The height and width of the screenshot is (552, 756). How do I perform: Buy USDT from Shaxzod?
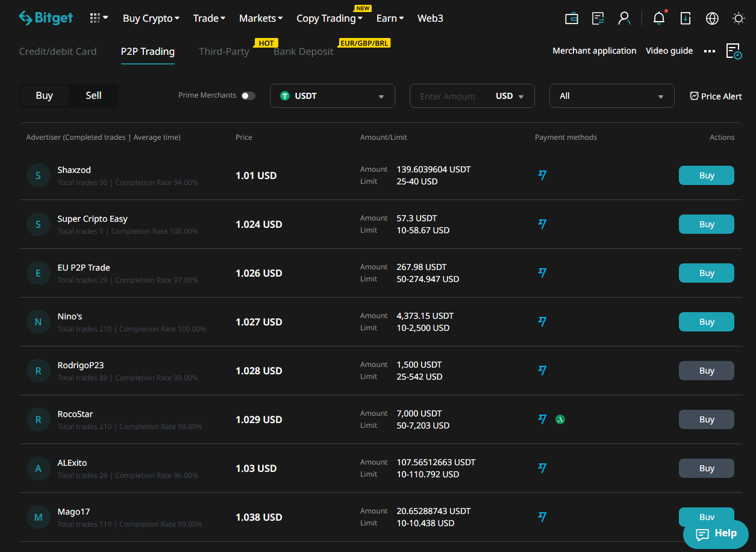tap(707, 175)
